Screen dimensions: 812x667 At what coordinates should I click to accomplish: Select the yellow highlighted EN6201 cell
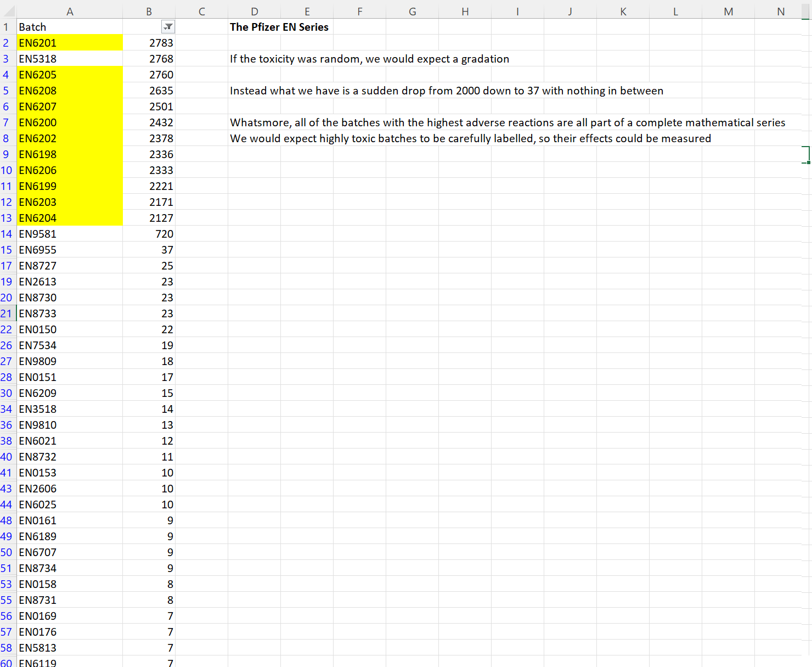coord(70,43)
